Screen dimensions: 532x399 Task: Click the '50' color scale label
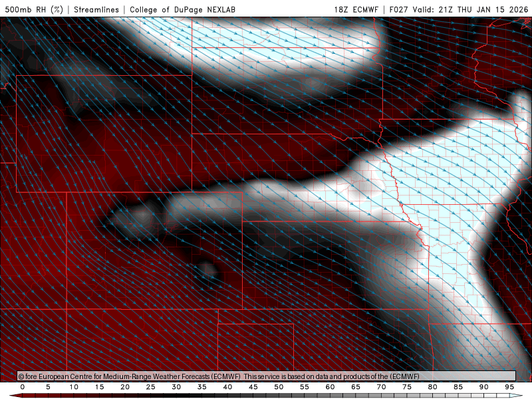(279, 387)
